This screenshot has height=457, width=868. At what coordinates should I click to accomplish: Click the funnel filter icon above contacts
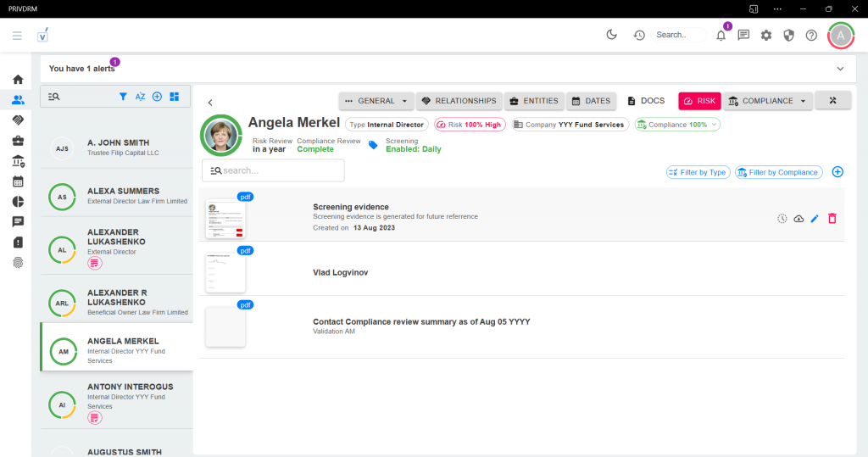point(123,97)
